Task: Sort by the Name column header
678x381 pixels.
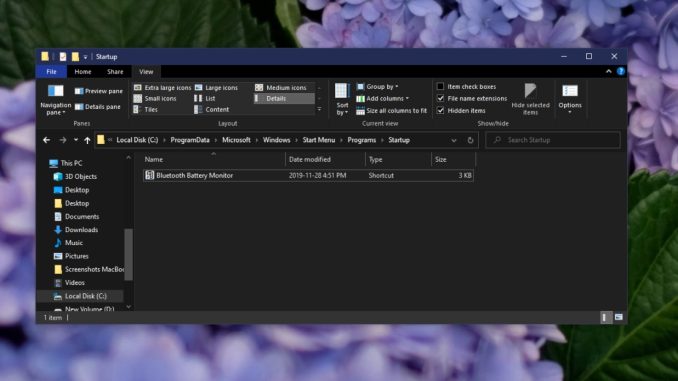Action: click(x=214, y=160)
